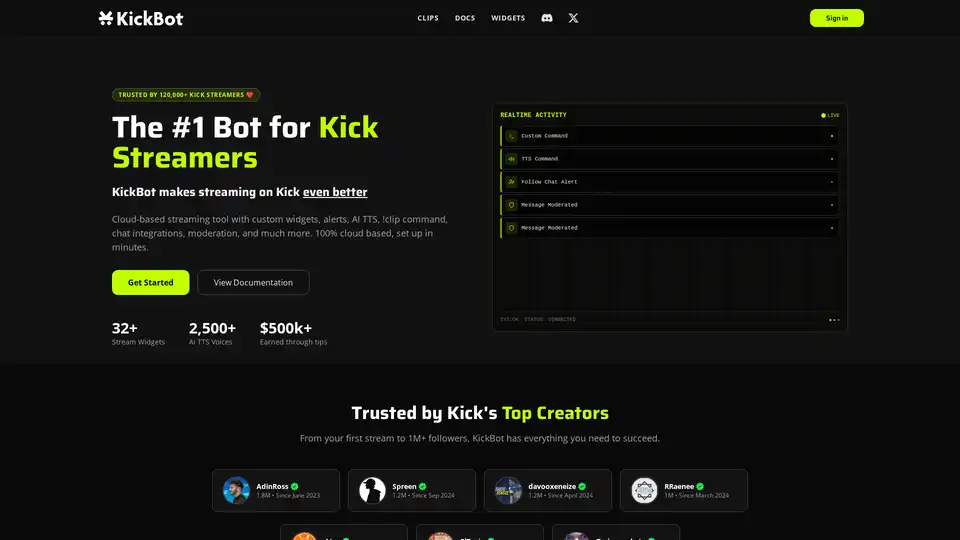Screen dimensions: 960x540
Task: Click the LIVE indicator in Realtime Activity
Action: coord(830,115)
